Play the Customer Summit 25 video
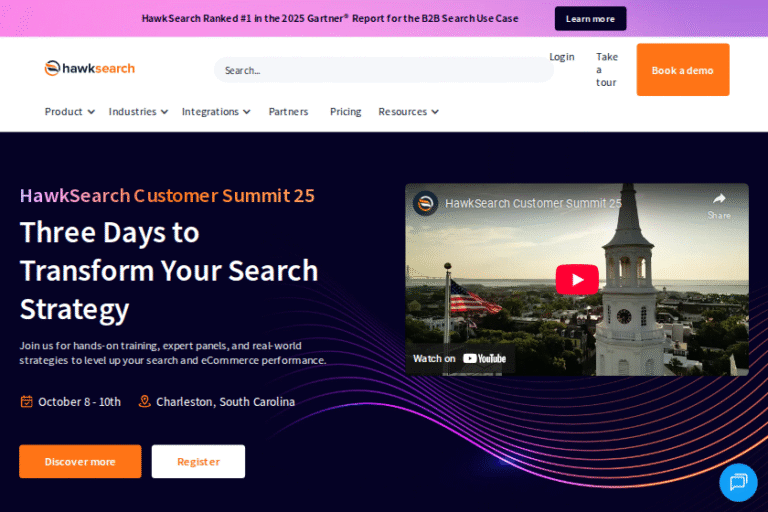 click(577, 279)
